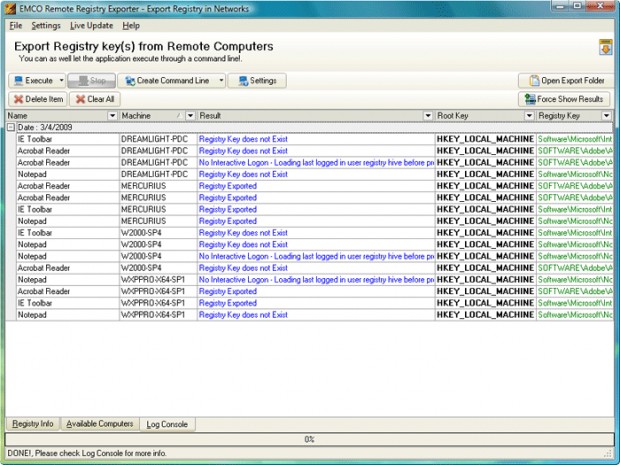The height and width of the screenshot is (465, 620).
Task: Expand the Create Command Line dropdown arrow
Action: 221,81
